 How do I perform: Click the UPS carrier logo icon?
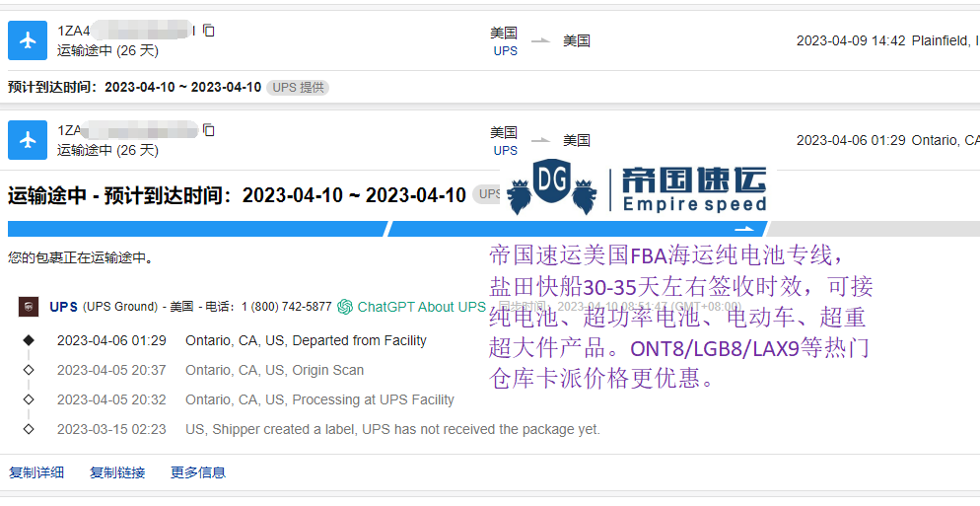pyautogui.click(x=29, y=307)
